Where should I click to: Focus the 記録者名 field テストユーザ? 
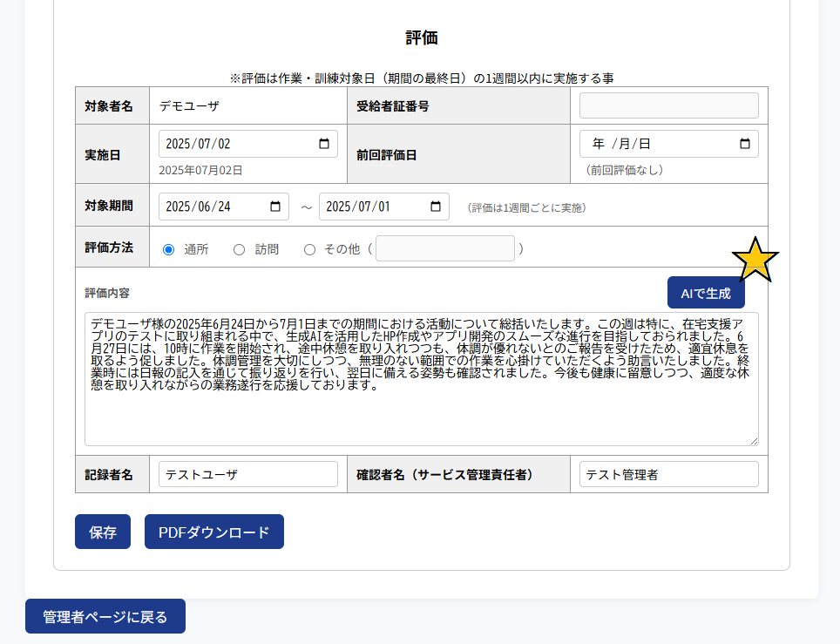point(248,474)
